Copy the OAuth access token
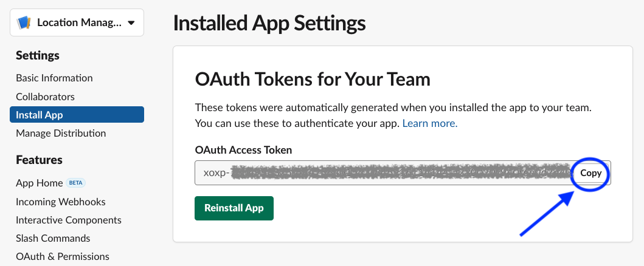This screenshot has width=644, height=266. (590, 173)
